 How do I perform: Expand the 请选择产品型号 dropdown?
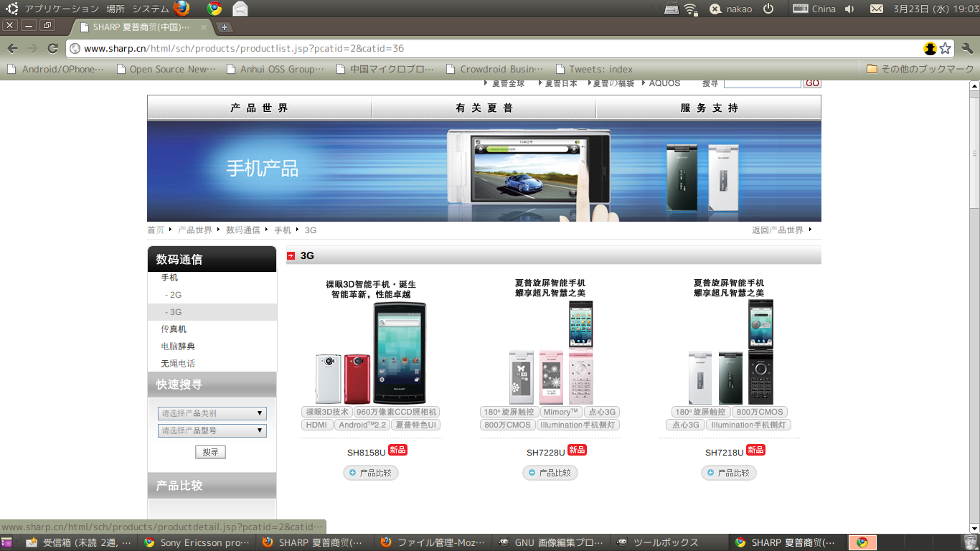[x=212, y=430]
